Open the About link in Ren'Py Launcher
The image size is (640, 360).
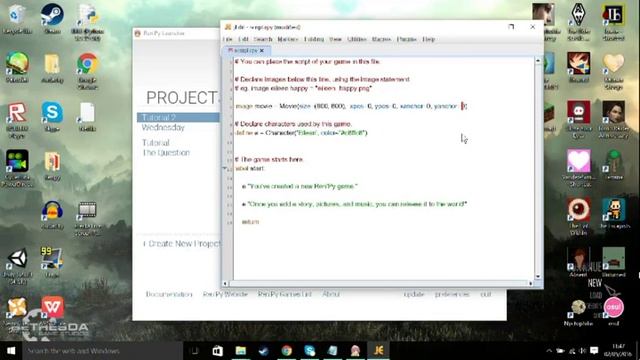(331, 294)
